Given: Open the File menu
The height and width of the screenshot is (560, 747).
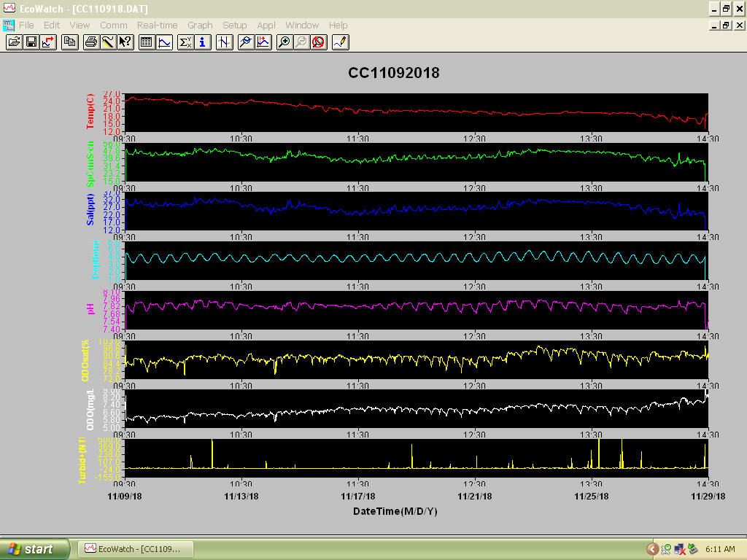Looking at the screenshot, I should pos(26,26).
